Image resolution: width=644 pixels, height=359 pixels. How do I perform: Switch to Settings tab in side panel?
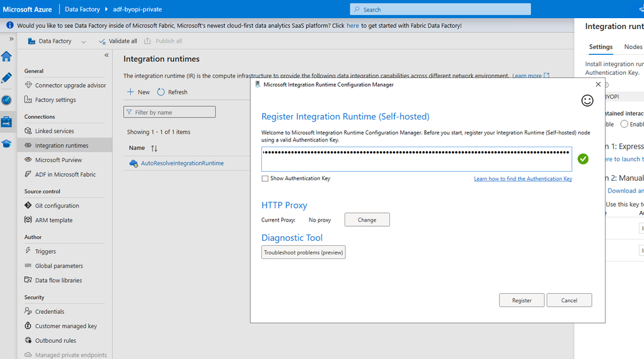(601, 47)
